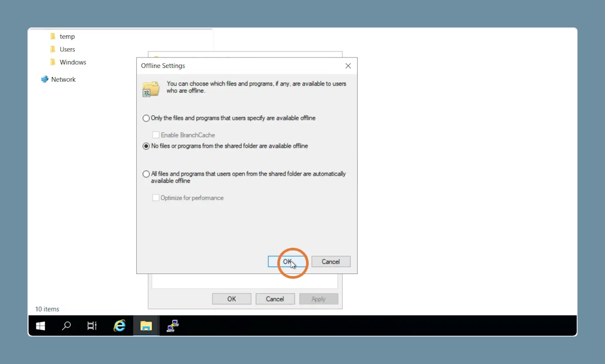Close the Offline Settings dialog

coord(348,66)
